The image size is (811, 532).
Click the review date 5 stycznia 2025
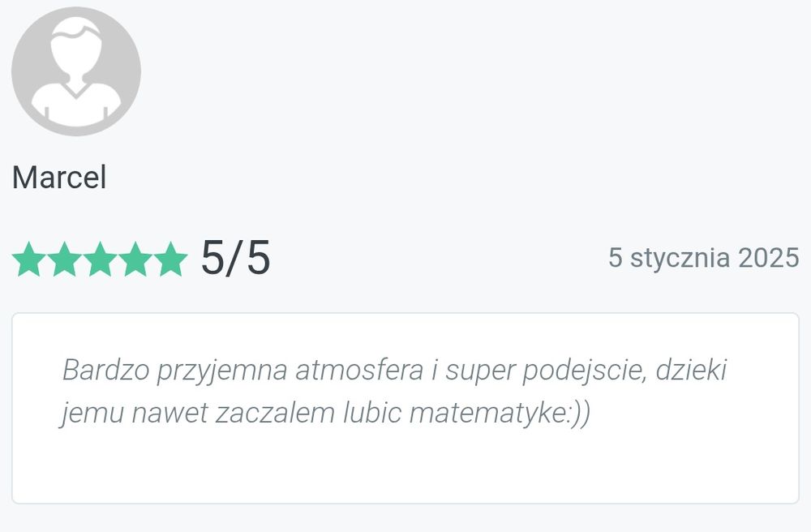[x=703, y=259]
